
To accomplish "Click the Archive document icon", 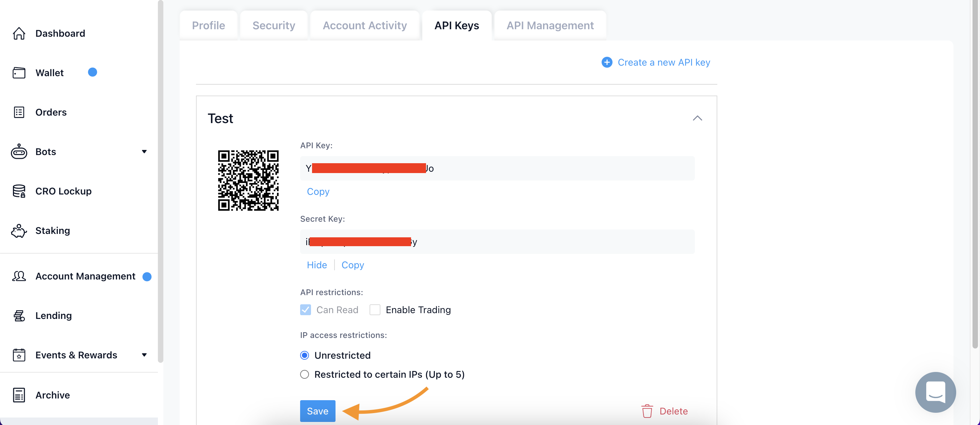I will click(19, 395).
